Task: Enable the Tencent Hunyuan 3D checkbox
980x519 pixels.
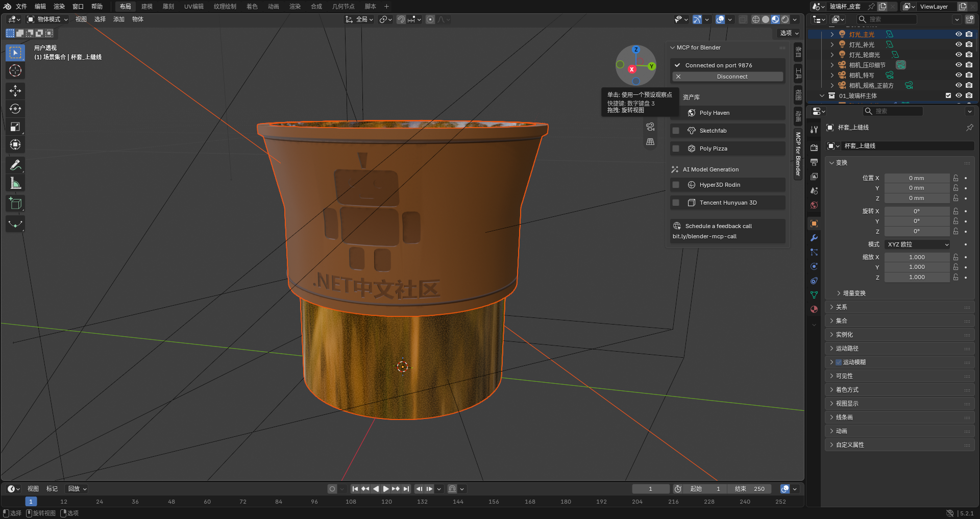Action: coord(676,203)
